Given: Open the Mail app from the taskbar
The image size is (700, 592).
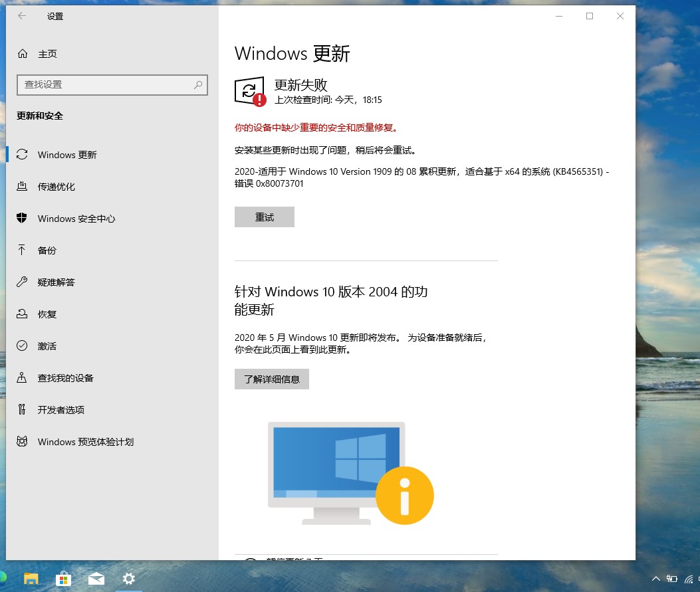Looking at the screenshot, I should (96, 579).
